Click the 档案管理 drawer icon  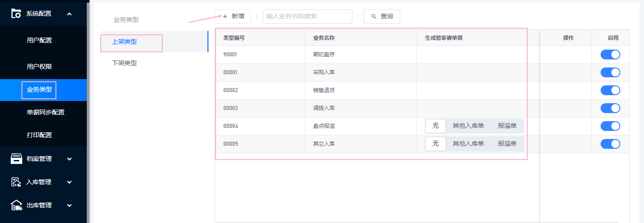pyautogui.click(x=17, y=159)
